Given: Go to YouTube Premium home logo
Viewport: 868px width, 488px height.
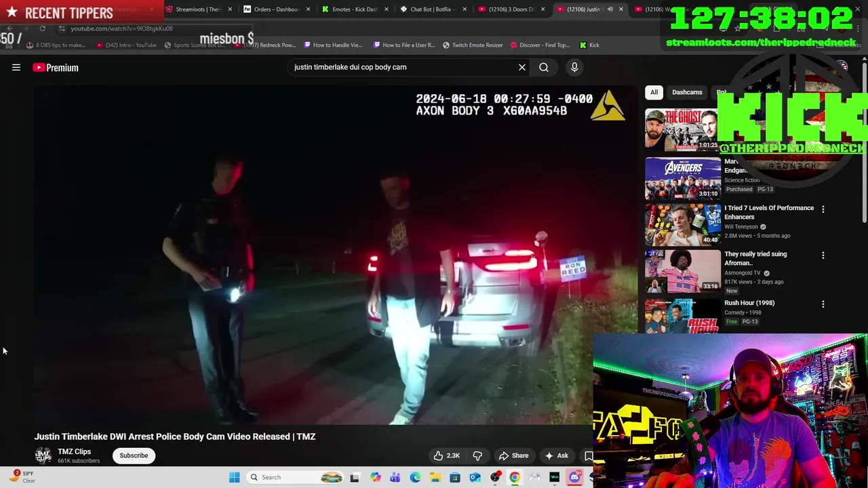Looking at the screenshot, I should [56, 67].
